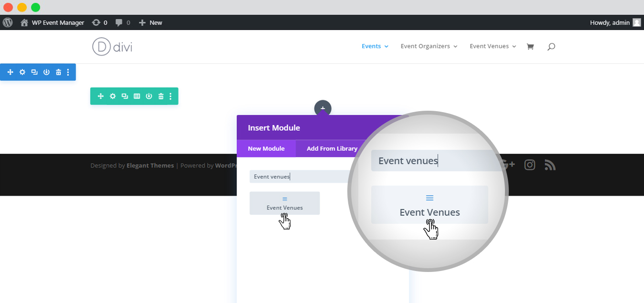Click the admin avatar picture
Image resolution: width=644 pixels, height=303 pixels.
click(x=637, y=22)
